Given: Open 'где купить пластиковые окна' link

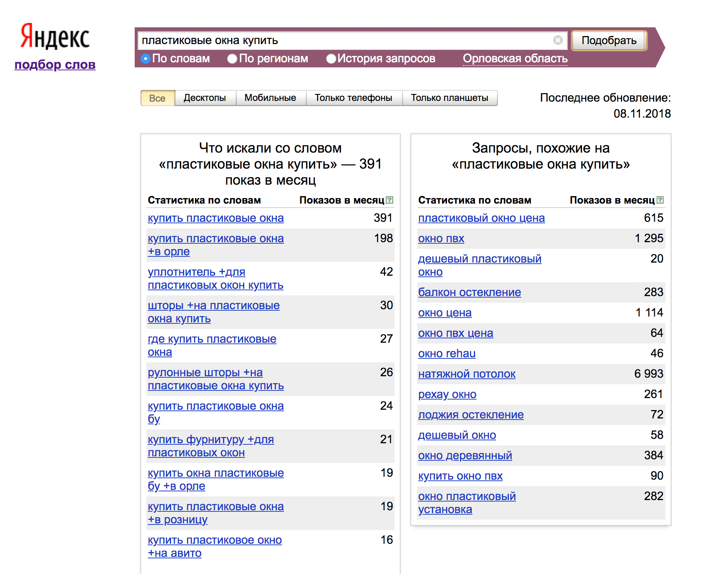Looking at the screenshot, I should coord(212,346).
